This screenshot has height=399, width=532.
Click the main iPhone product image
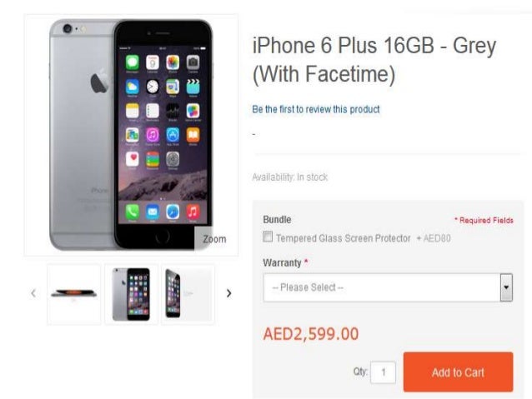coord(131,135)
